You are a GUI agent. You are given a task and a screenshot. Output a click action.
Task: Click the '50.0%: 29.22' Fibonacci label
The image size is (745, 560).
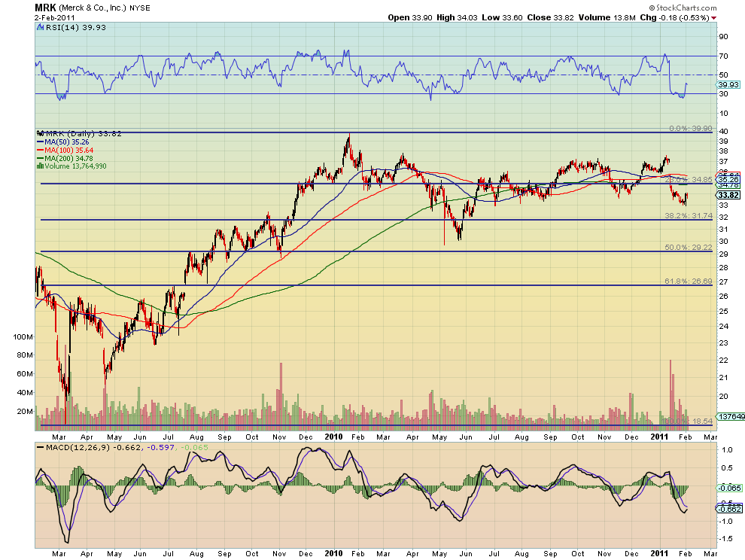[689, 248]
